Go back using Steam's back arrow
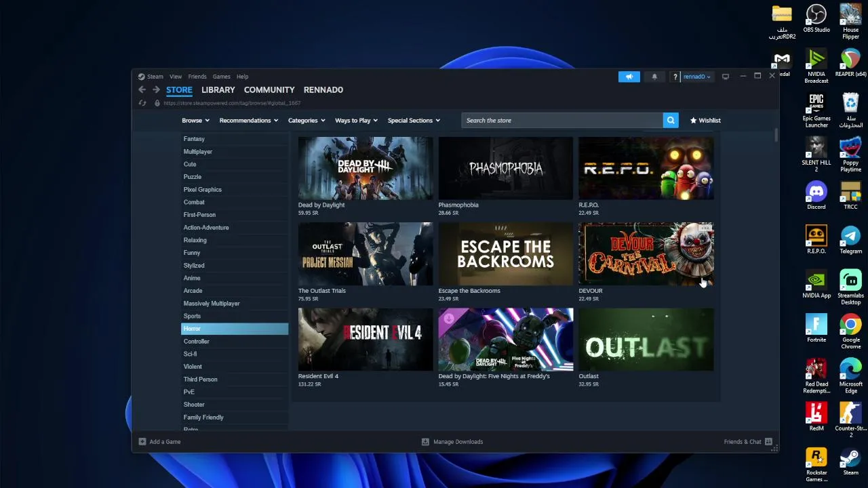868x488 pixels. pyautogui.click(x=142, y=89)
